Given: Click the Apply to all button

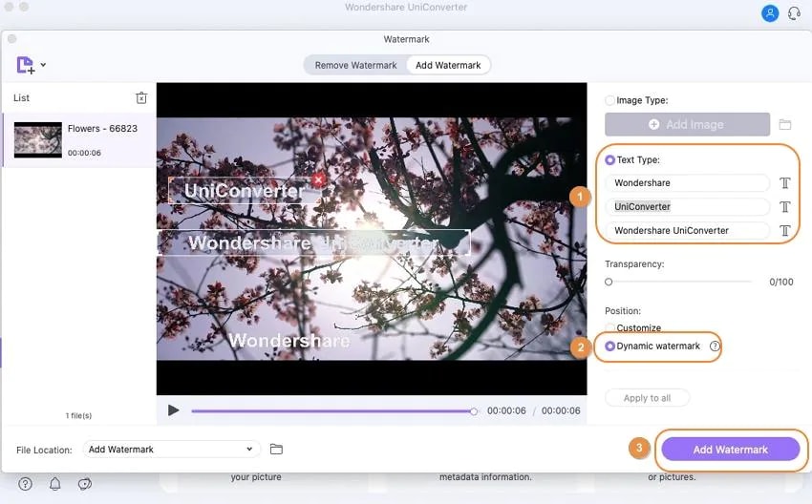Looking at the screenshot, I should point(647,398).
